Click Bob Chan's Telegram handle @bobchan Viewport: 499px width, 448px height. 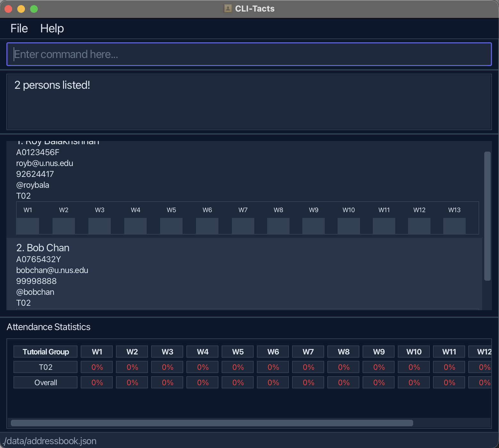[x=36, y=292]
